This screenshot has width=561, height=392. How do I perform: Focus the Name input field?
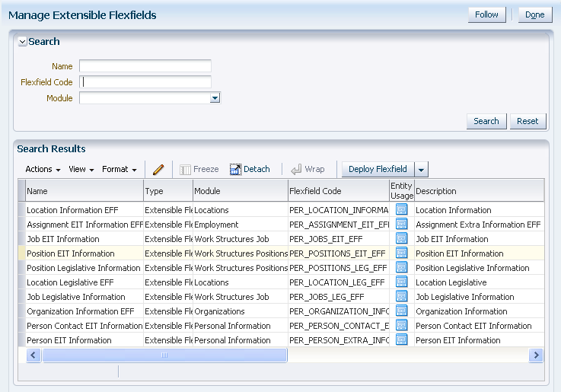click(145, 66)
